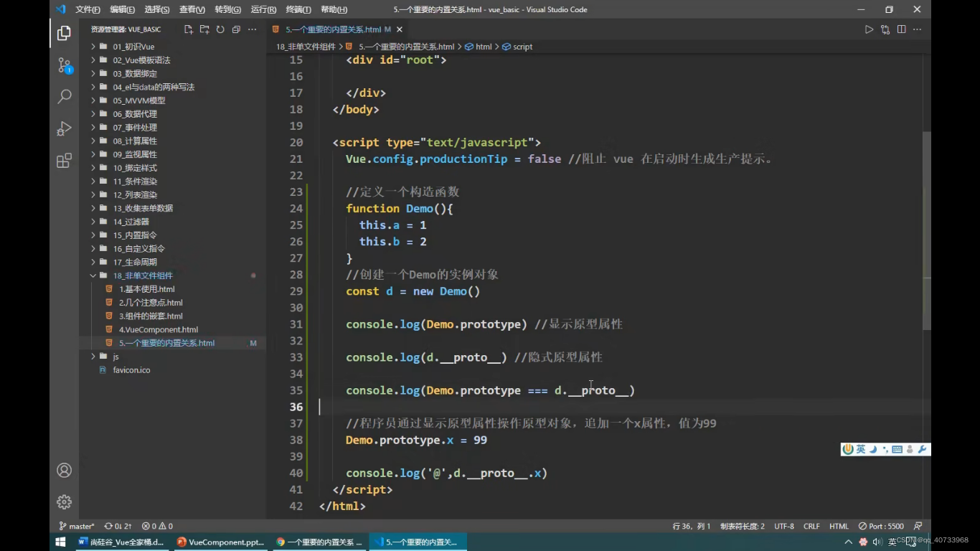Synchronize changes in status bar
Image resolution: width=980 pixels, height=551 pixels.
[118, 526]
